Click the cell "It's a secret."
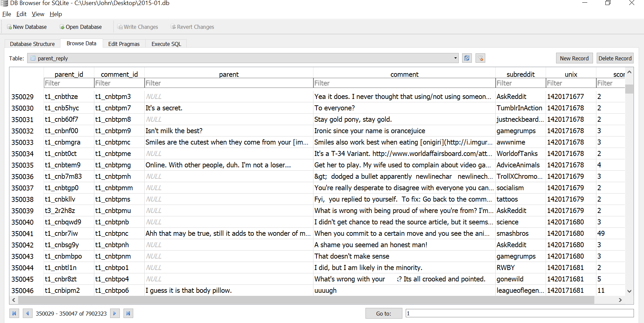Screen dimensions: 644x323 coord(229,108)
